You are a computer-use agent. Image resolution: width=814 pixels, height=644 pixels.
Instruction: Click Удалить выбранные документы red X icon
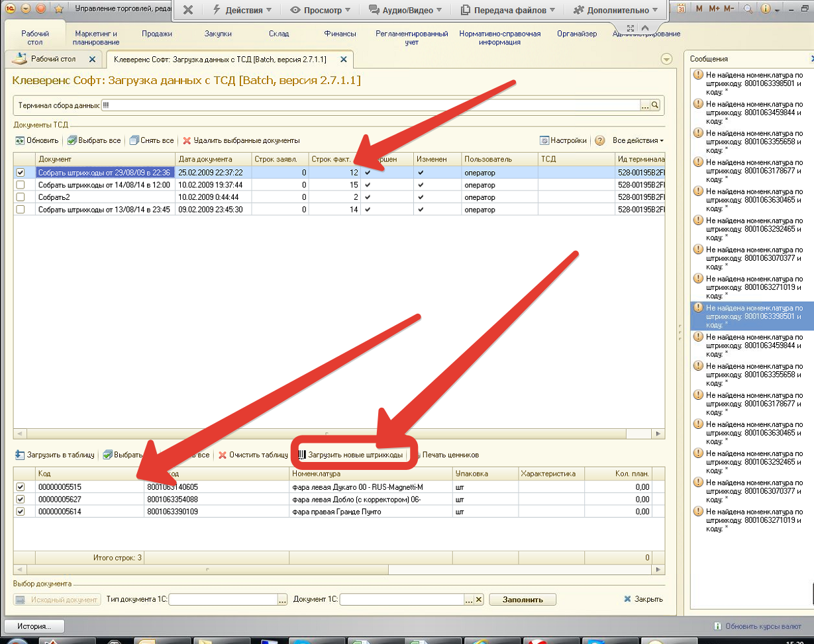tap(187, 141)
